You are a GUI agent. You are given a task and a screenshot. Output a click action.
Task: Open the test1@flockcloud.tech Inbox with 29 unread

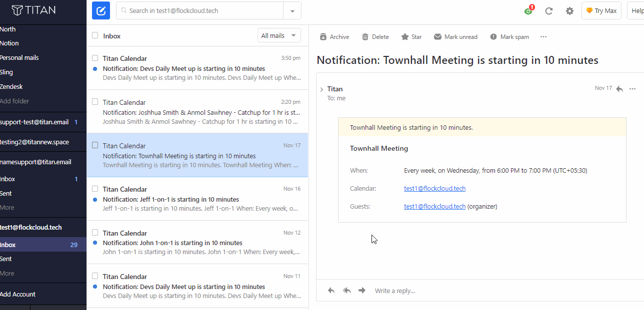tap(43, 245)
